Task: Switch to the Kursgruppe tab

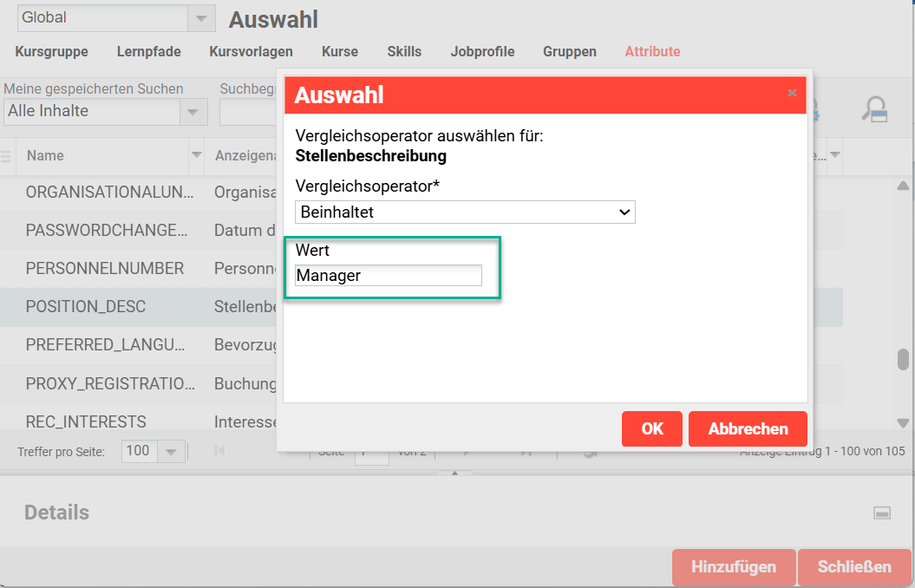Action: tap(51, 52)
